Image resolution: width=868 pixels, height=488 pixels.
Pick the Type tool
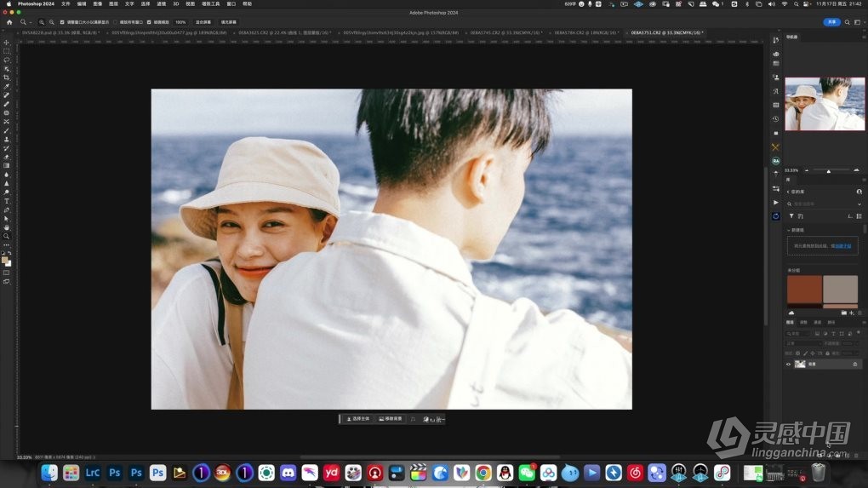pos(7,201)
